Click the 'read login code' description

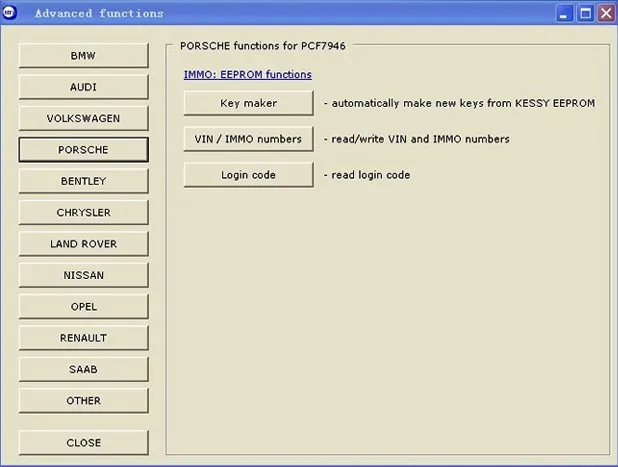pos(370,175)
